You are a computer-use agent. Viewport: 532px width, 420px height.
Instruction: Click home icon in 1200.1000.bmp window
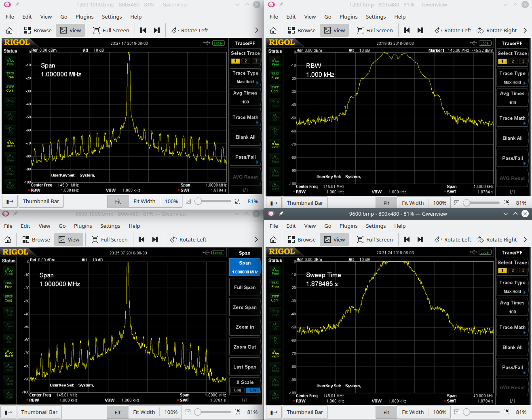coord(9,30)
